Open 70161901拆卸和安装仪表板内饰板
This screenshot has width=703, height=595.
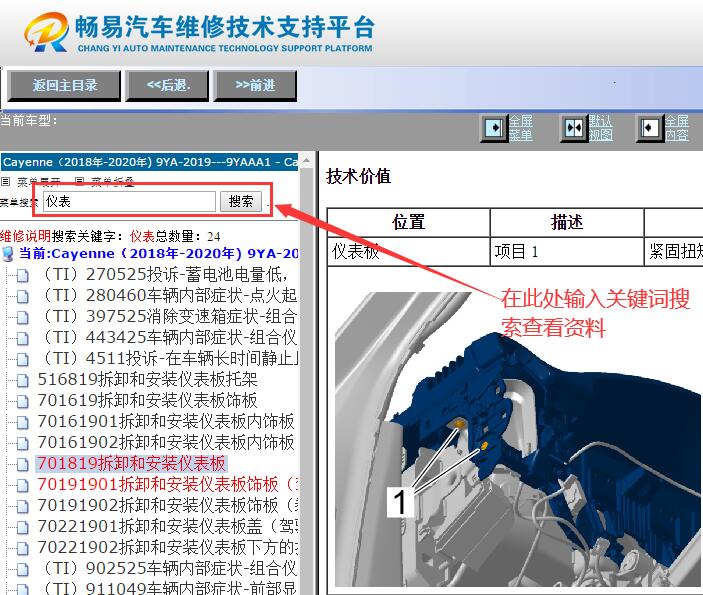(166, 422)
